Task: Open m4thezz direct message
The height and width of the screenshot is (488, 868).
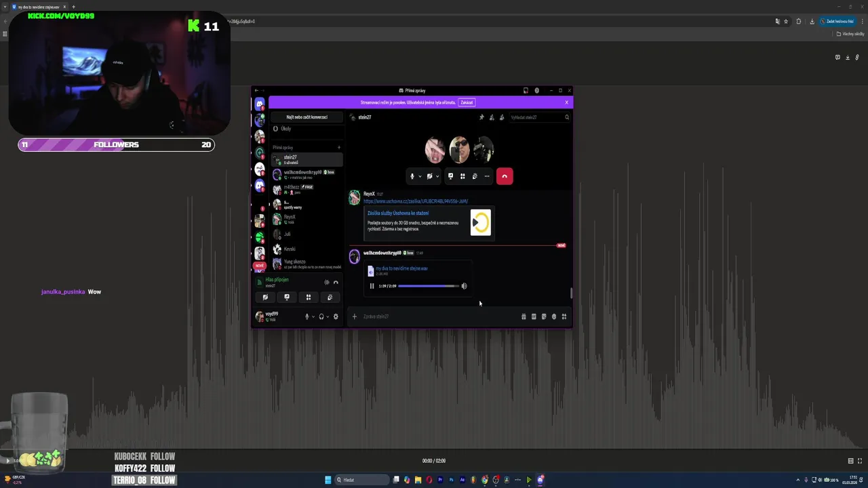Action: (307, 189)
